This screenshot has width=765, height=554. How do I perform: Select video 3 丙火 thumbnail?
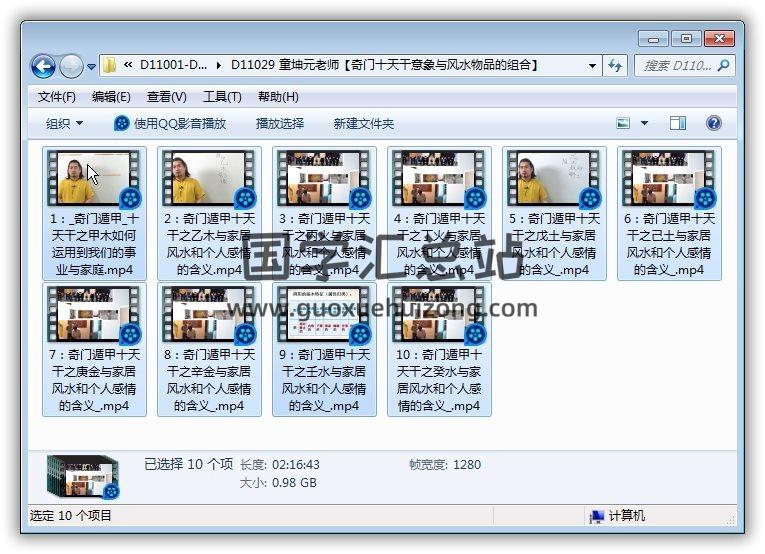(x=324, y=178)
